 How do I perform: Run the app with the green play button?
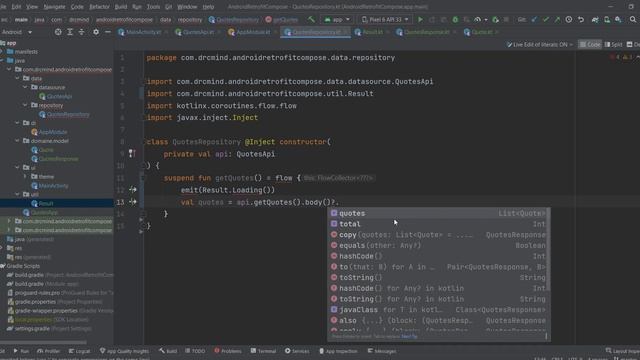[x=420, y=20]
